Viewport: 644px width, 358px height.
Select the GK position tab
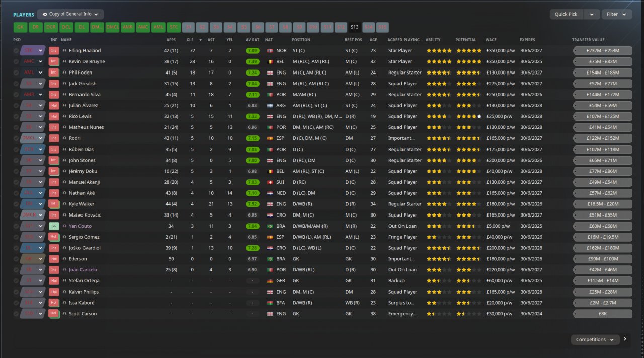[x=20, y=27]
